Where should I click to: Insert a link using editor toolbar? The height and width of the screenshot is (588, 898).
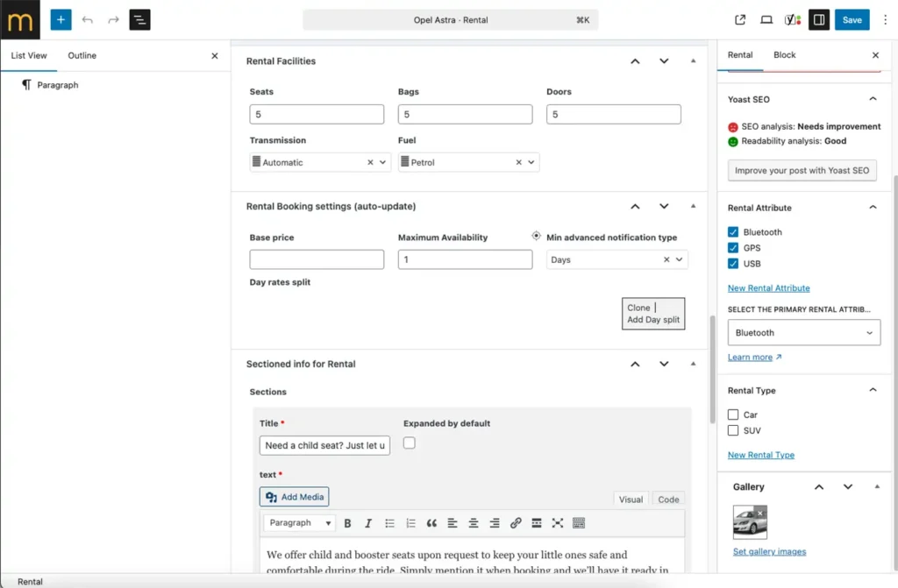click(x=516, y=523)
